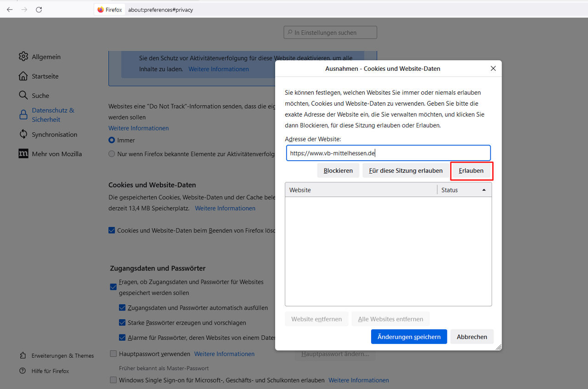Screen dimensions: 588x389
Task: Select the Immer radio option
Action: [112, 140]
